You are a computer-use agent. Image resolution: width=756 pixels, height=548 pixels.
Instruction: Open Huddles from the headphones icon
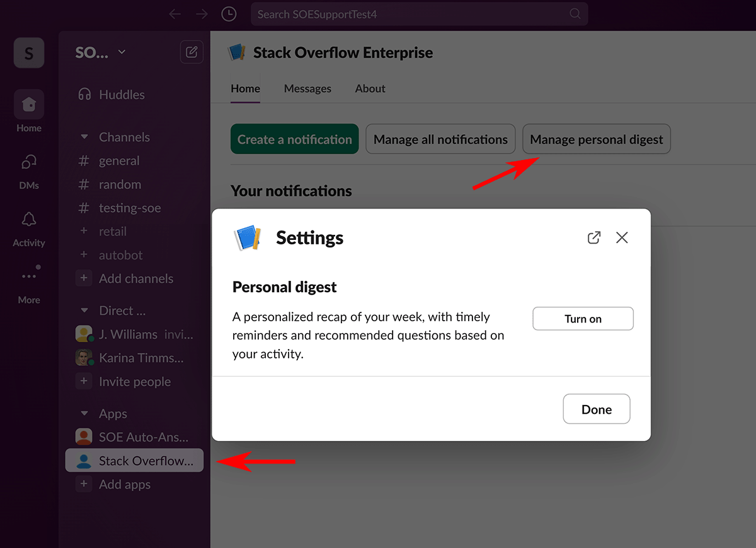click(84, 94)
